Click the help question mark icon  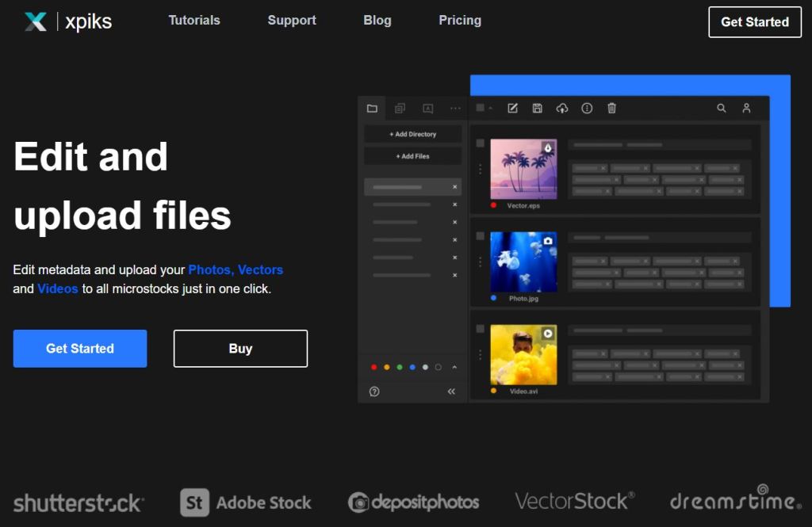tap(374, 391)
